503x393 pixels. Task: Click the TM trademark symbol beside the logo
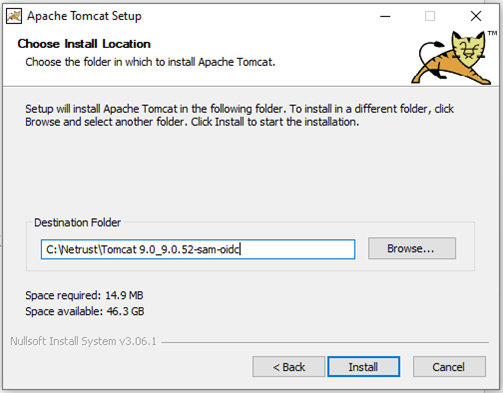pyautogui.click(x=492, y=33)
